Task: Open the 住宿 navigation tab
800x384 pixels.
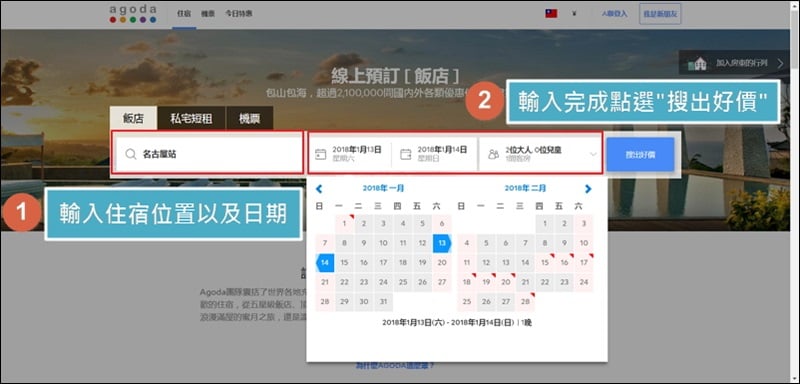Action: 184,14
